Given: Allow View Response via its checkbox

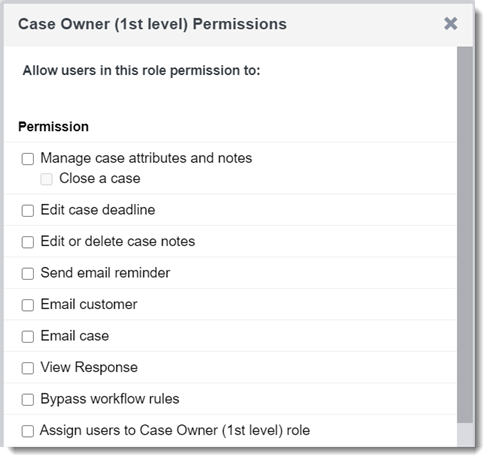Looking at the screenshot, I should pos(28,368).
